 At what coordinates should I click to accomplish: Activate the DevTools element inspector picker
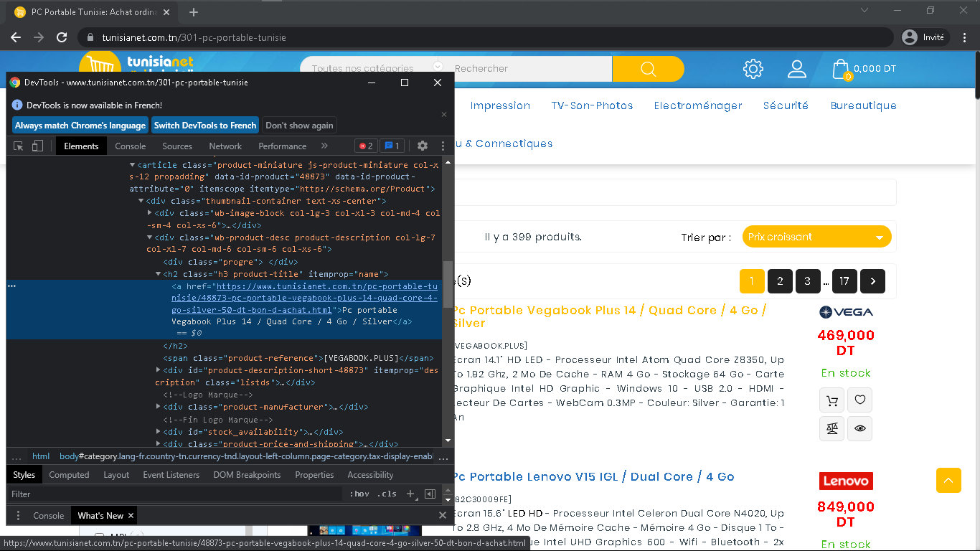[x=19, y=146]
